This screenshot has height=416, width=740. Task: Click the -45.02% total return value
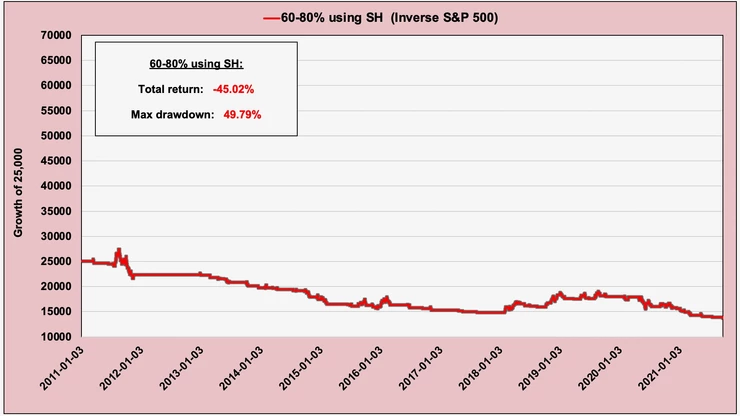pos(233,89)
